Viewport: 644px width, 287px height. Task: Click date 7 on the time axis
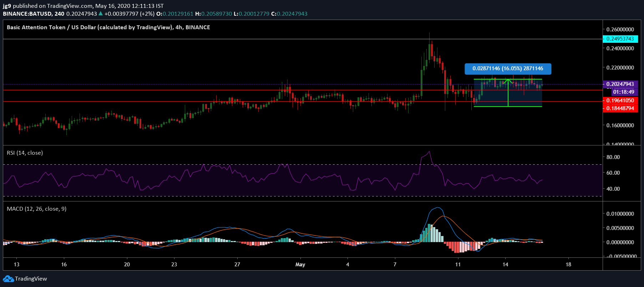(395, 265)
